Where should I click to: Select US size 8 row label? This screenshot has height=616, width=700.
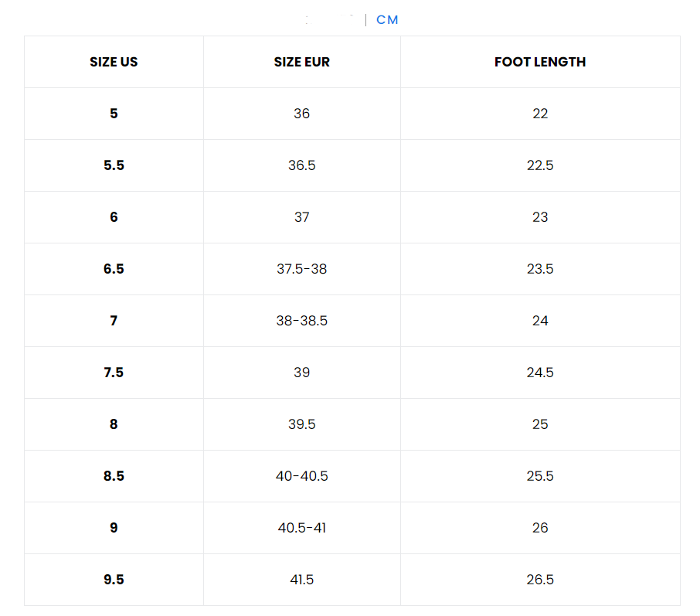[x=114, y=424]
